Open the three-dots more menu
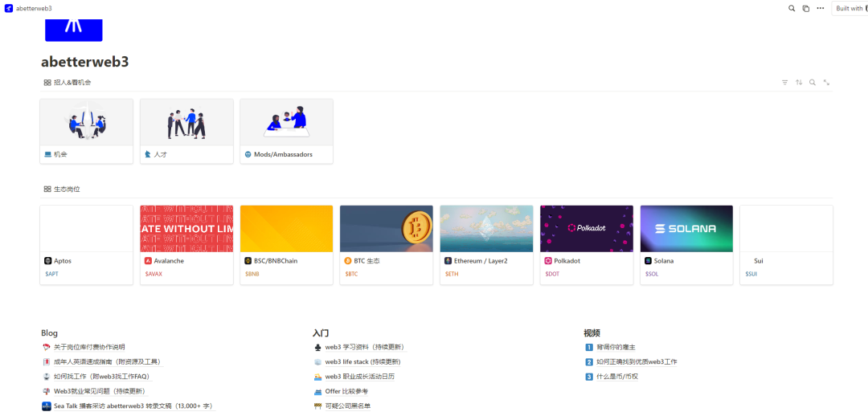 (821, 8)
